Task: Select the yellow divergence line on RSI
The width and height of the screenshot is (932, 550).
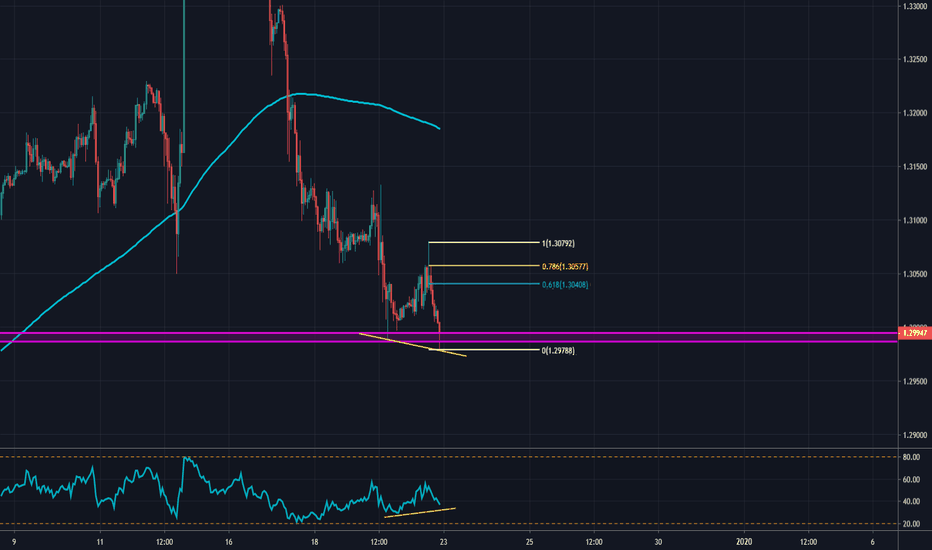Action: (x=420, y=512)
